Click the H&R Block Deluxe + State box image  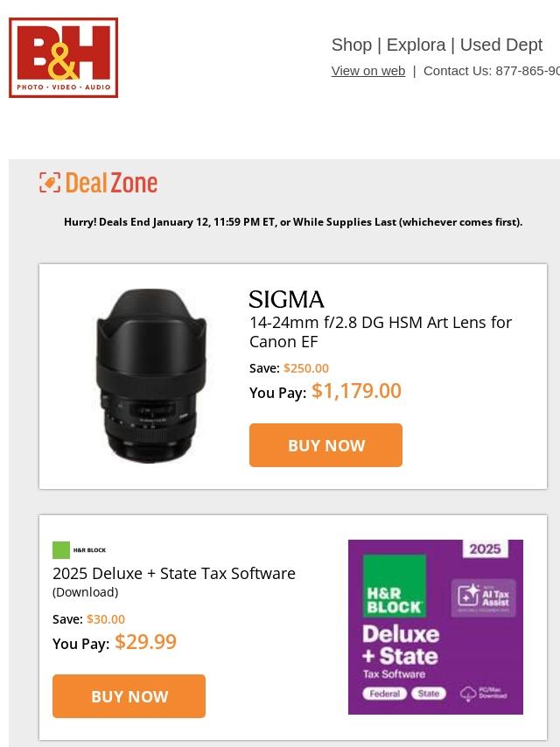[x=435, y=626]
